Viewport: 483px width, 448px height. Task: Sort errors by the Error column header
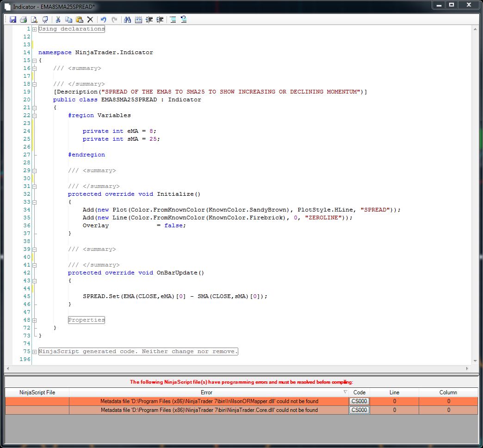207,392
